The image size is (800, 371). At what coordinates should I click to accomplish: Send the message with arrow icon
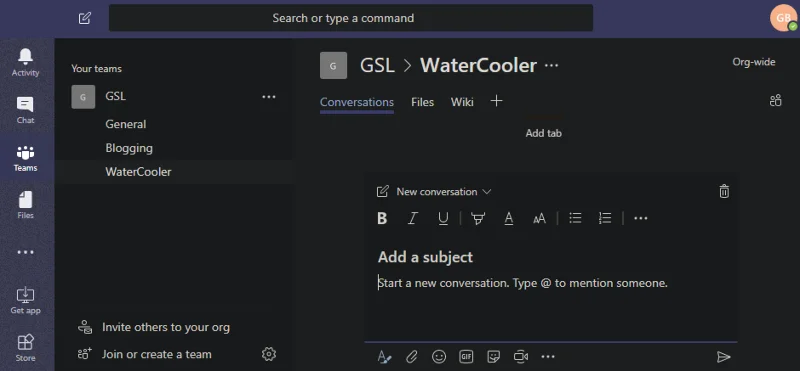coord(723,357)
